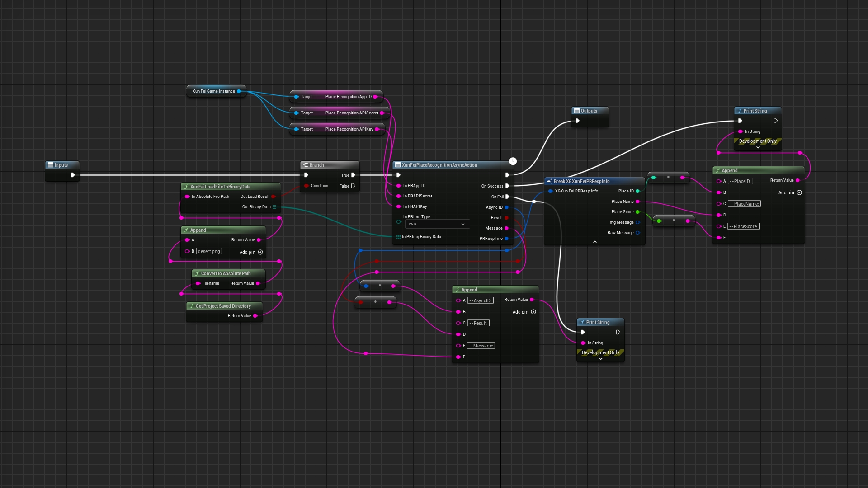The image size is (868, 488).
Task: Click the Outputs node execution input pin
Action: [577, 121]
